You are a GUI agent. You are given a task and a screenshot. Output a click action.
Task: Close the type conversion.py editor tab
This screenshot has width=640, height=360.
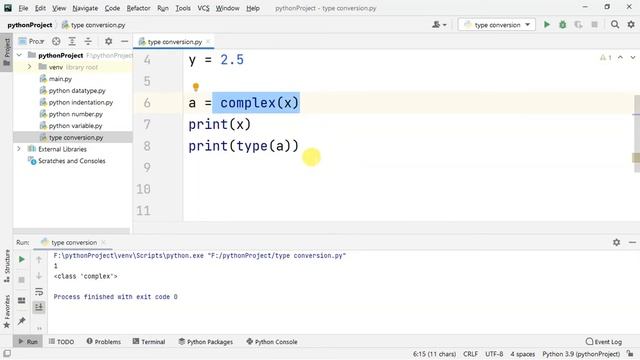click(208, 42)
